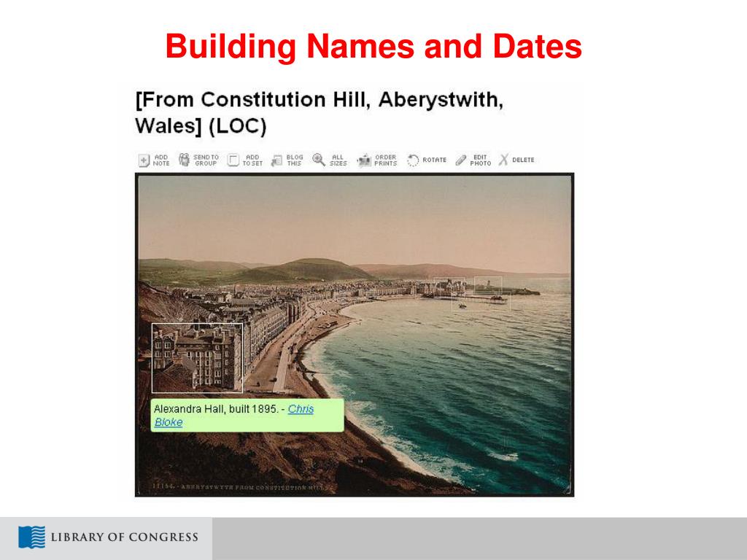
Task: Click the ADD TO SET label
Action: click(252, 160)
